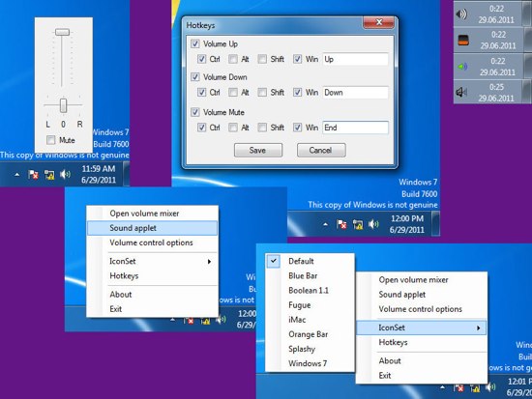Select the Boolean 1.1 icon set
Image resolution: width=532 pixels, height=399 pixels.
tap(310, 290)
